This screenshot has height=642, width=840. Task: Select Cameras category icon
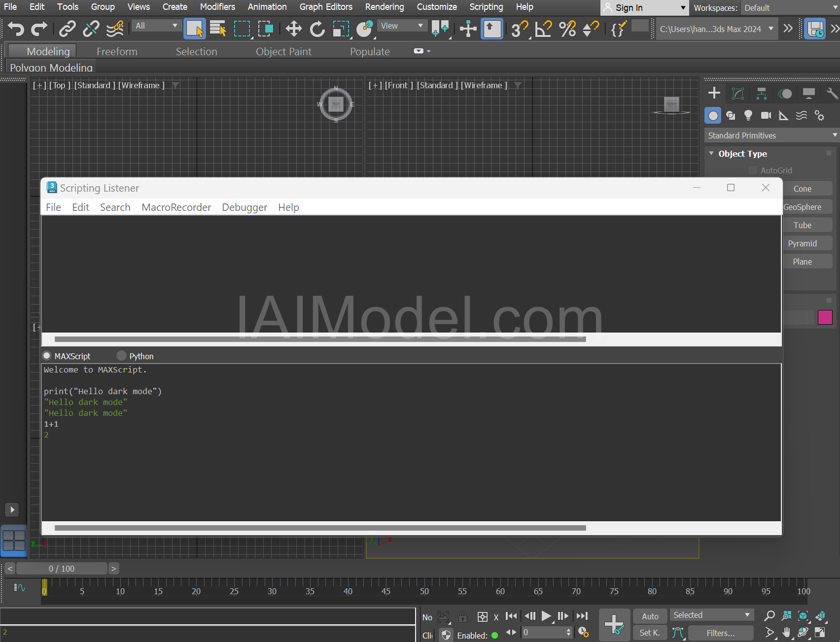click(766, 115)
